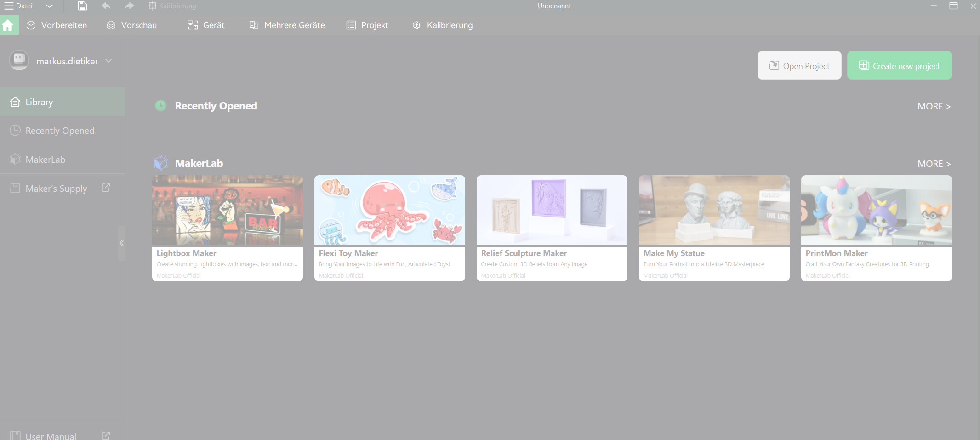The image size is (980, 440).
Task: Click the Open Project button
Action: (x=799, y=65)
